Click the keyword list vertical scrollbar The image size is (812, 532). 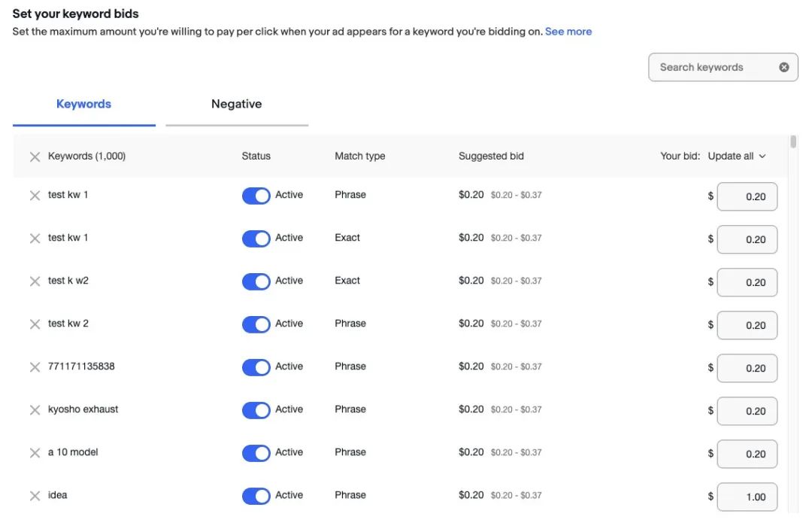pos(792,143)
